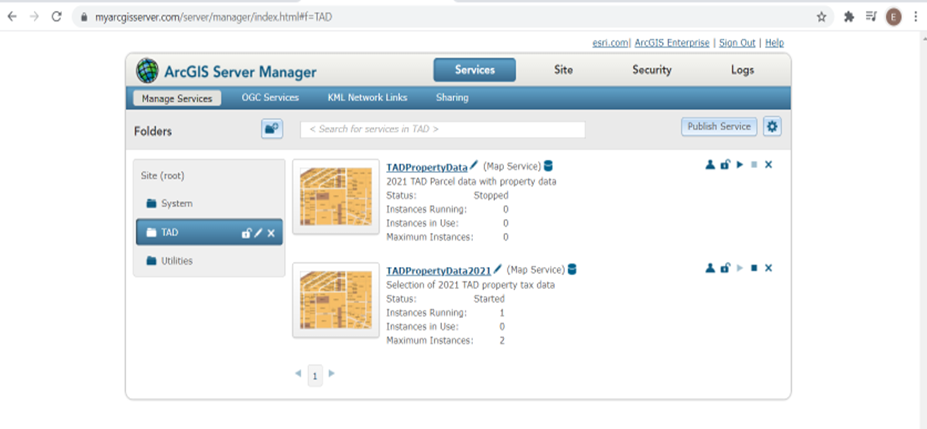Switch to the Site tab

(x=563, y=70)
